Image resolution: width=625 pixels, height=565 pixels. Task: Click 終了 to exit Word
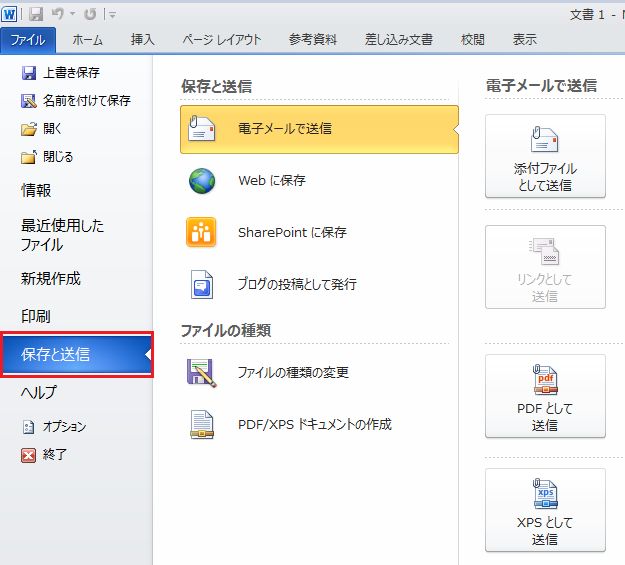pyautogui.click(x=54, y=455)
